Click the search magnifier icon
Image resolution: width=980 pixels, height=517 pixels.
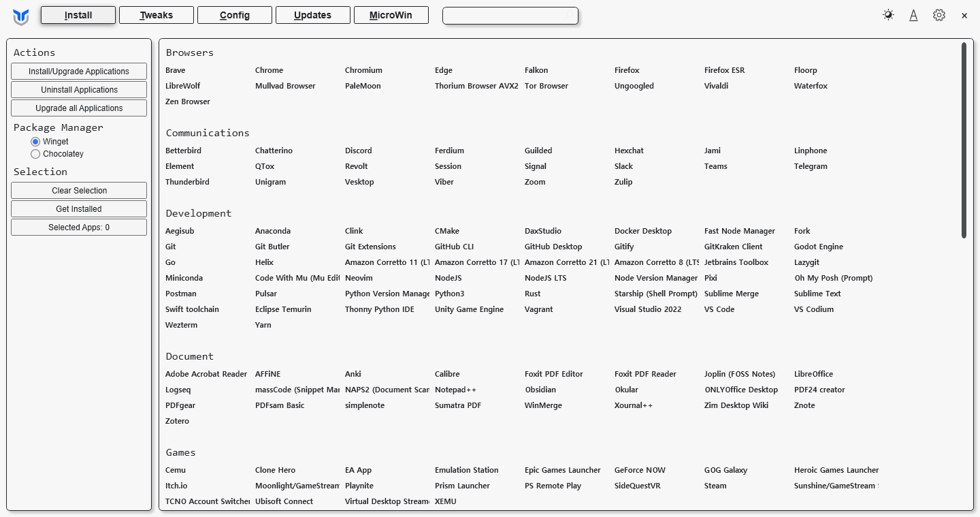pos(570,15)
